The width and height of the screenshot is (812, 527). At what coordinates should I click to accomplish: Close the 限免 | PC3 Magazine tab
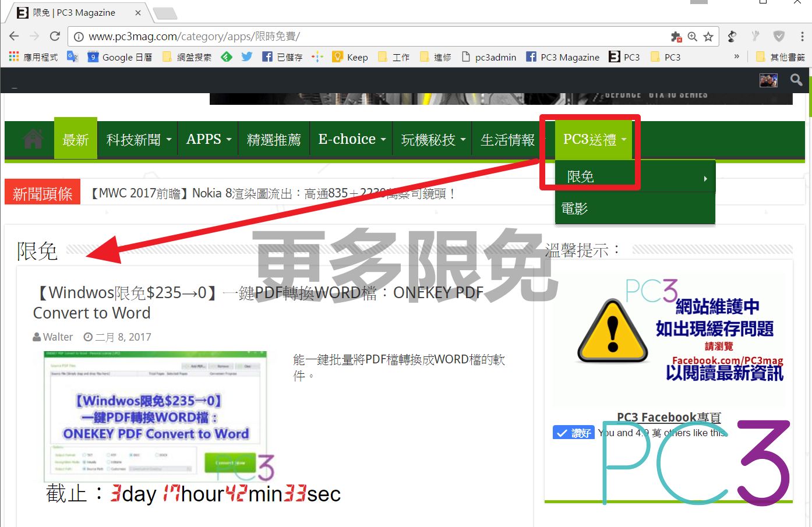point(138,13)
